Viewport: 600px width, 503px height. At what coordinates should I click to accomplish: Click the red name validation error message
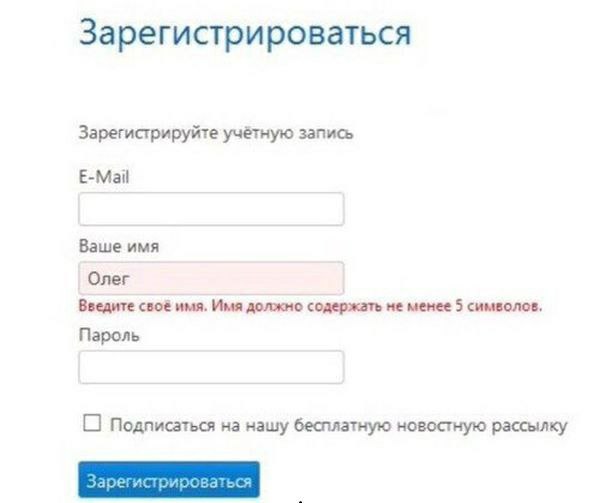click(309, 306)
